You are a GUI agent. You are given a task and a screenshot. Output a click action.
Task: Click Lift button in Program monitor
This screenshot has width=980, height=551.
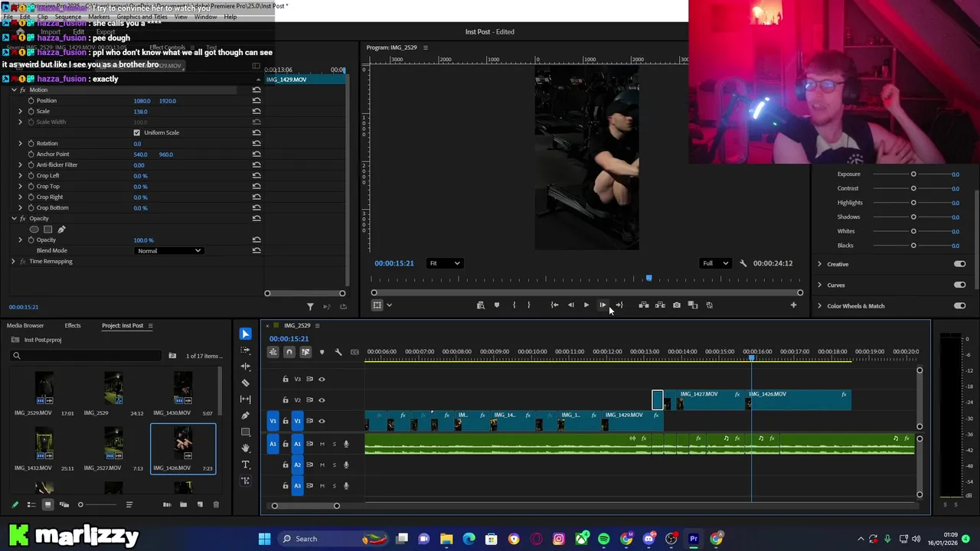tap(644, 305)
